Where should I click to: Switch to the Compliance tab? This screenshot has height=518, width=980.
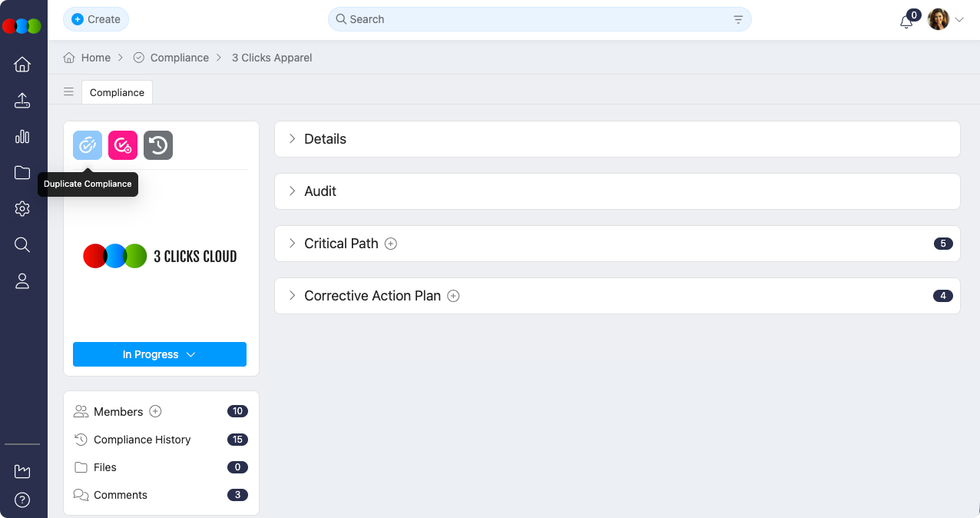[x=117, y=91]
